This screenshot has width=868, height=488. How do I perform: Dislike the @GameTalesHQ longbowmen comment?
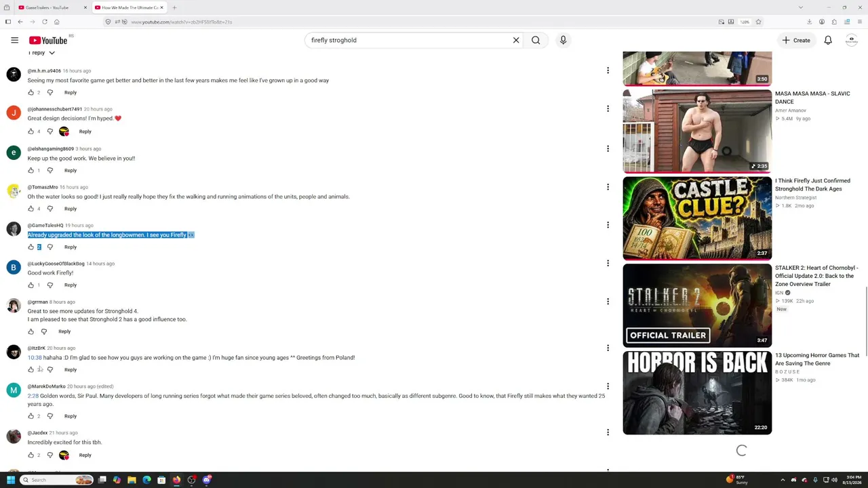point(50,247)
